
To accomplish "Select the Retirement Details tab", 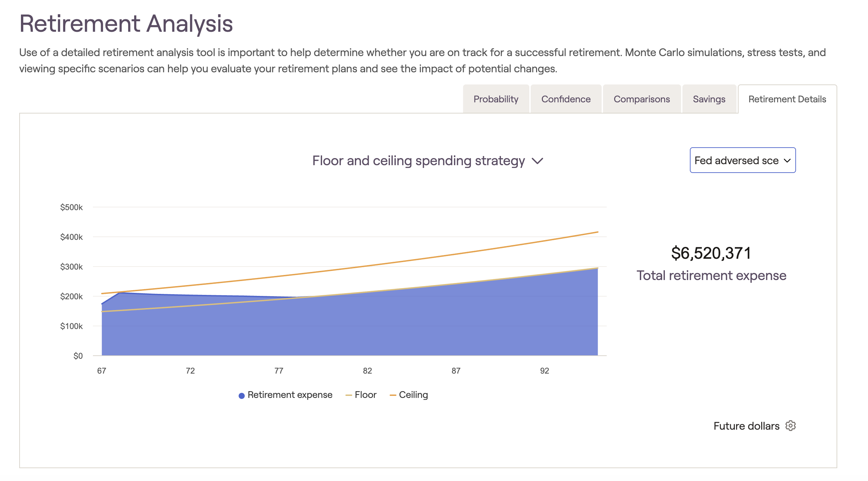I will pyautogui.click(x=787, y=99).
